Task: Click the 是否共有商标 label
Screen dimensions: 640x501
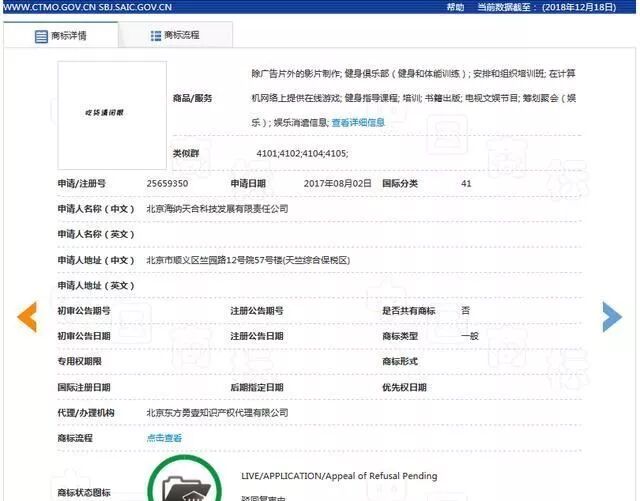Action: click(x=409, y=311)
